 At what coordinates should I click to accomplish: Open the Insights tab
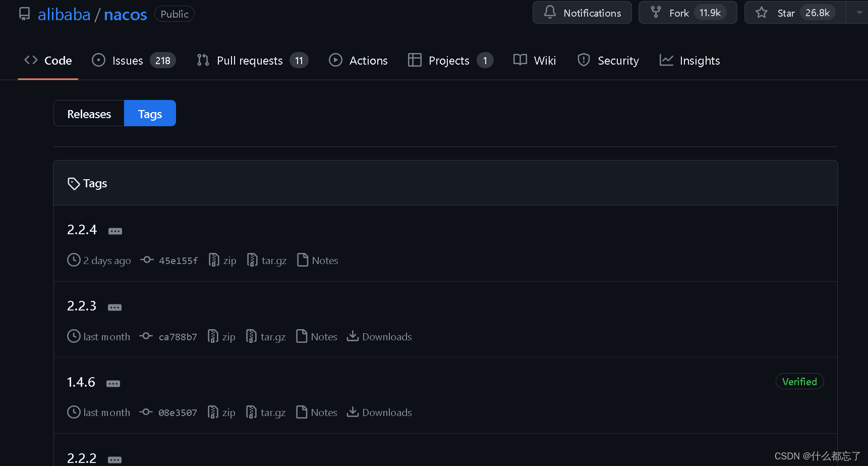click(689, 61)
